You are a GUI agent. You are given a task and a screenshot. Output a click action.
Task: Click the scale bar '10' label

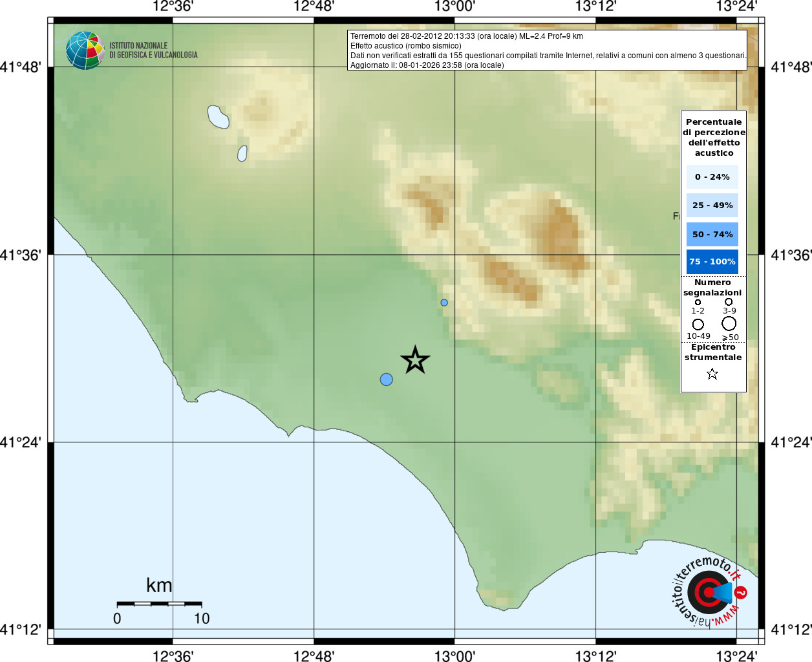click(x=202, y=619)
